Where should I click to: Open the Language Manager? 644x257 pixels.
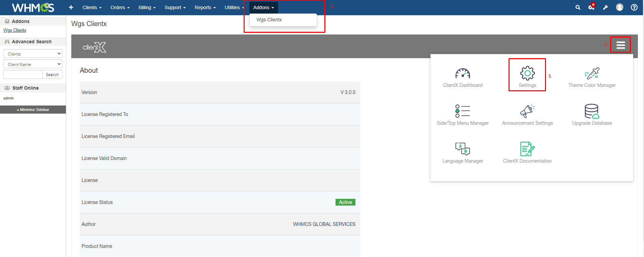pos(463,149)
